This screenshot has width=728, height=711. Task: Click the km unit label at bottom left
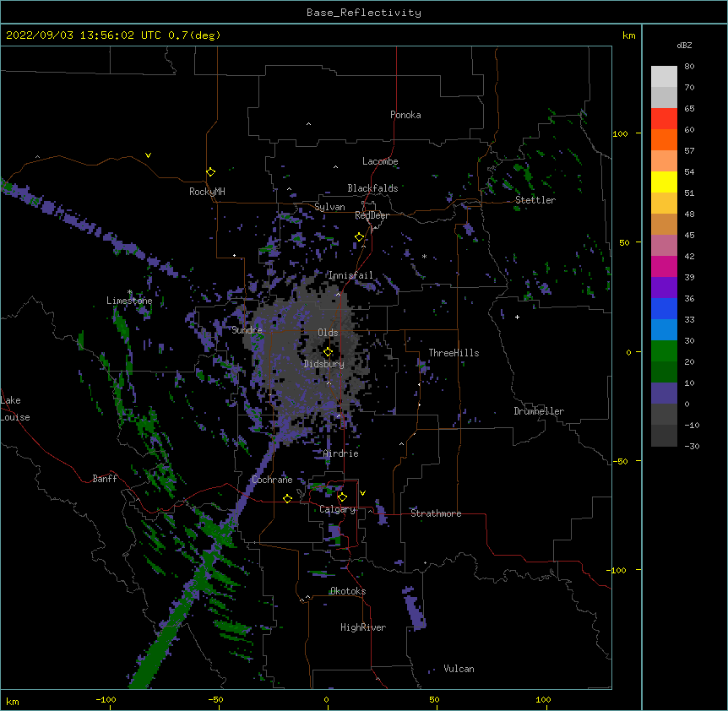(x=13, y=702)
